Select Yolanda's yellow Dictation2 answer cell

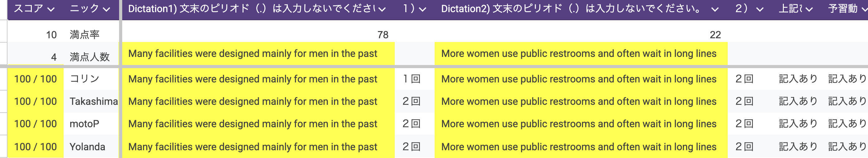click(x=579, y=146)
